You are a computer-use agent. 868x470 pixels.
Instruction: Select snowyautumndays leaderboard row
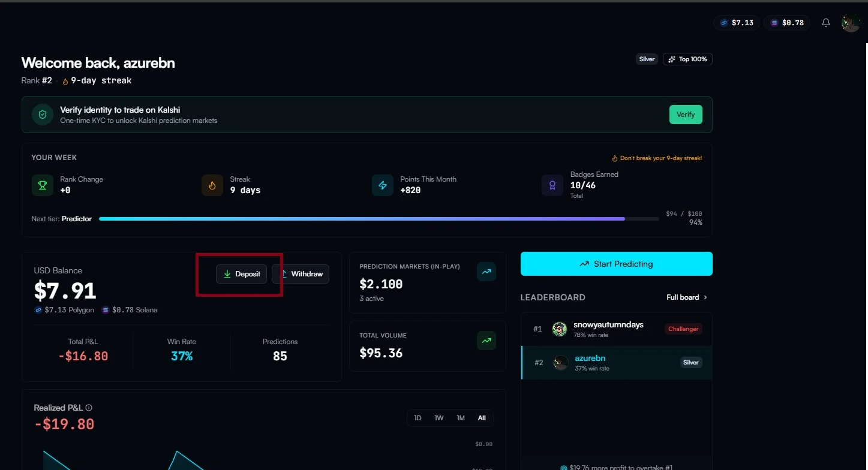coord(617,329)
